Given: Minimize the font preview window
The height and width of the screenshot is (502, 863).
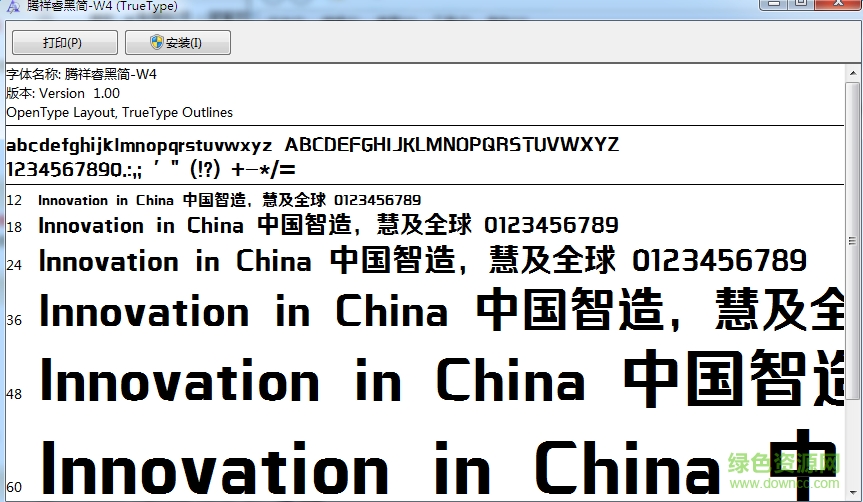Looking at the screenshot, I should point(773,4).
